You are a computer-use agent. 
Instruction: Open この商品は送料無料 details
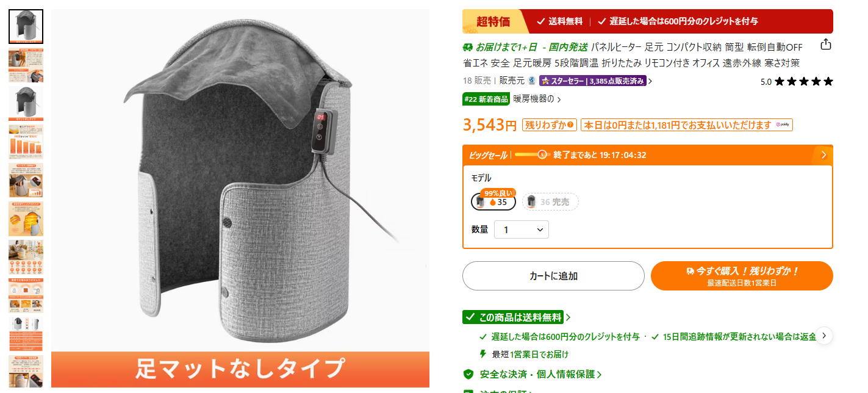click(517, 317)
